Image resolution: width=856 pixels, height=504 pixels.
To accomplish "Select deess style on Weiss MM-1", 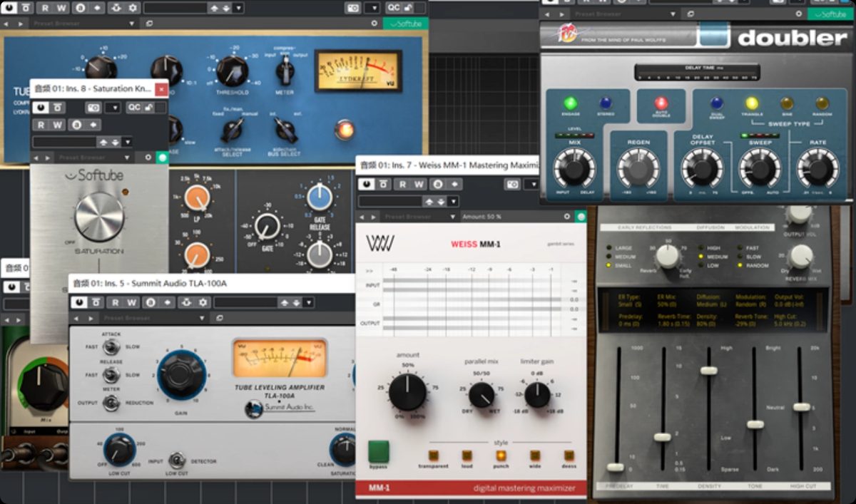I will [569, 455].
